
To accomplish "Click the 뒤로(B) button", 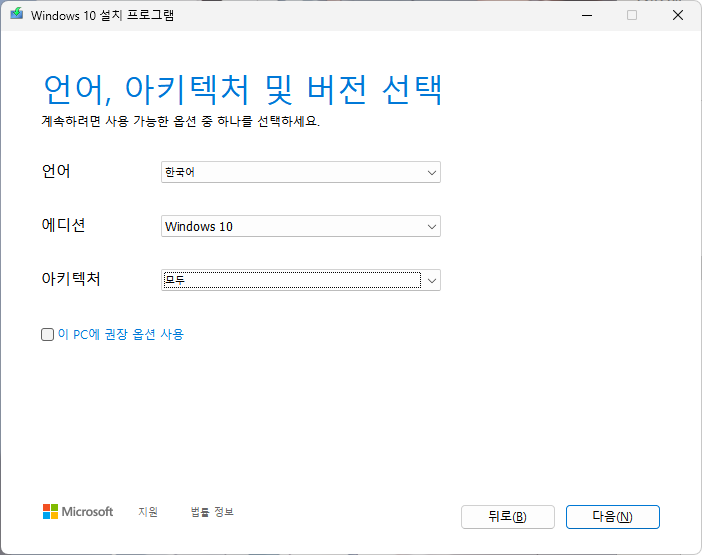I will tap(508, 517).
